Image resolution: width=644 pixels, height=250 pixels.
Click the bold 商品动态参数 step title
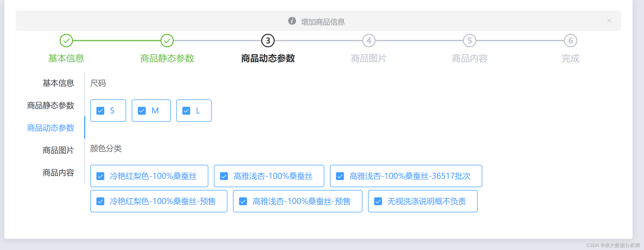[268, 58]
